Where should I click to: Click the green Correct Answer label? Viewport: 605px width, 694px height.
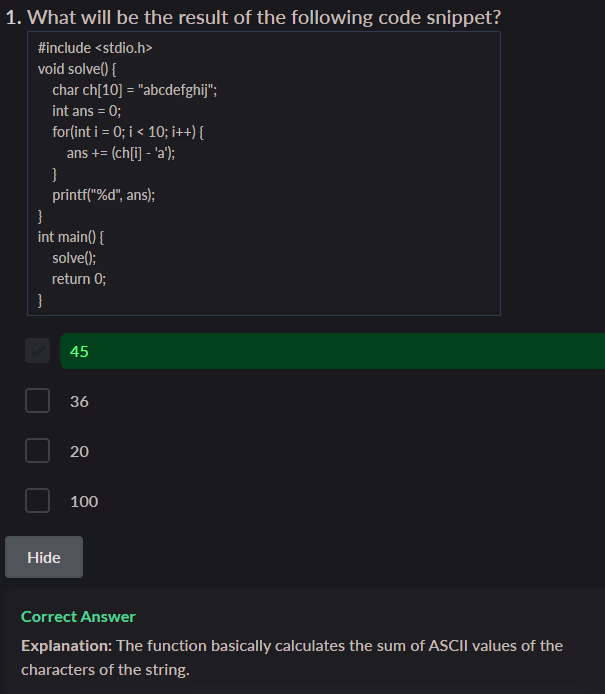pos(78,616)
